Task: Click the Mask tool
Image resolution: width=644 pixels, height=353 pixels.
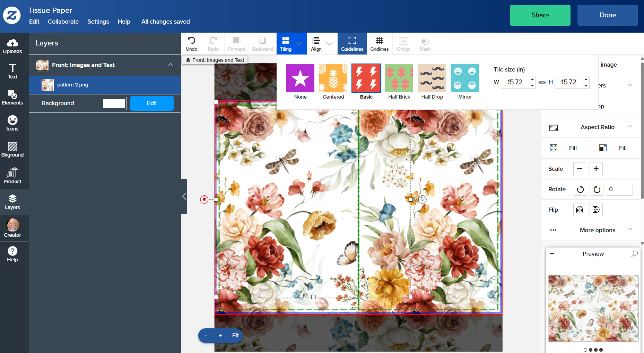Action: tap(425, 44)
